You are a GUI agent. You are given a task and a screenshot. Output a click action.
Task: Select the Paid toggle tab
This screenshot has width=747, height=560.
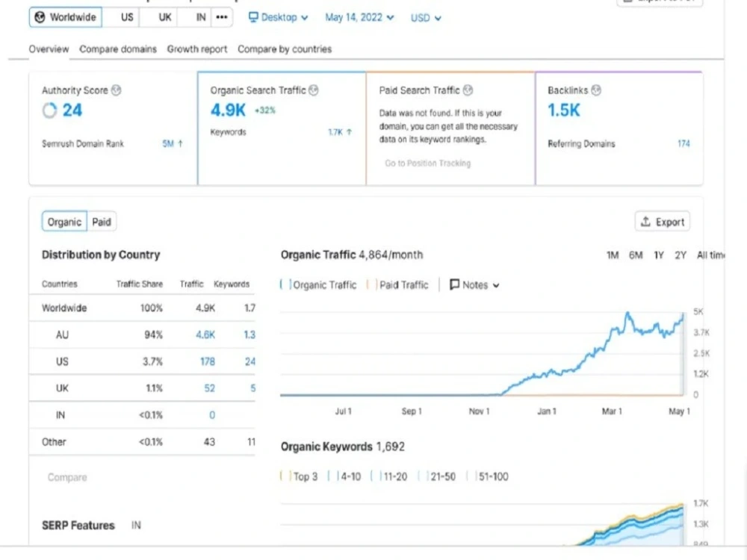[x=102, y=222]
